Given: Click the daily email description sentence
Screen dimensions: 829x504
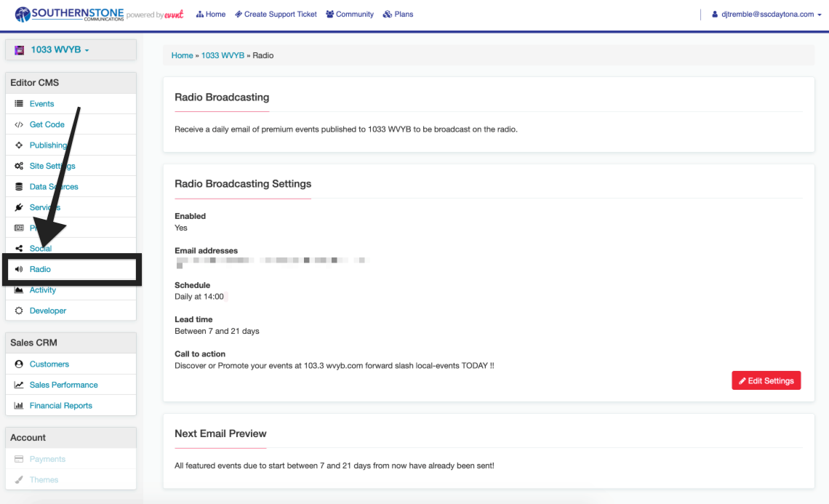Looking at the screenshot, I should click(345, 129).
